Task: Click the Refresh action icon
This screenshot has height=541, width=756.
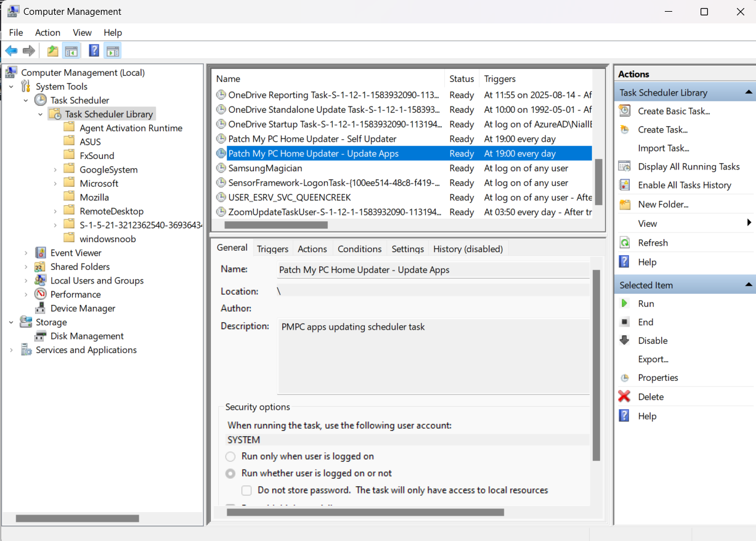Action: (624, 243)
